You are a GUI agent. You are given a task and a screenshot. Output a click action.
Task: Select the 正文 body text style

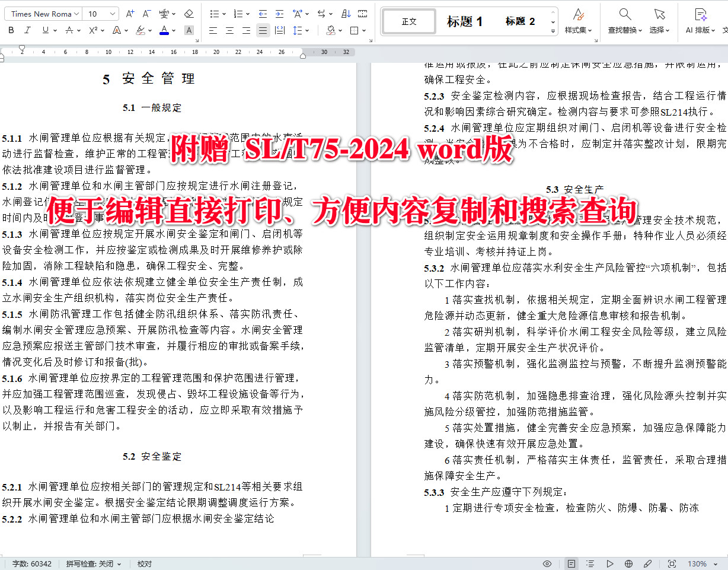coord(408,21)
